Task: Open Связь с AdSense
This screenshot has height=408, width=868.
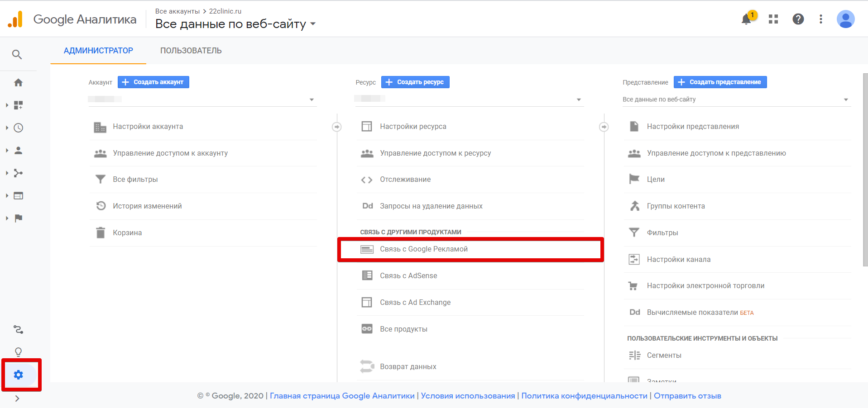Action: pyautogui.click(x=470, y=276)
